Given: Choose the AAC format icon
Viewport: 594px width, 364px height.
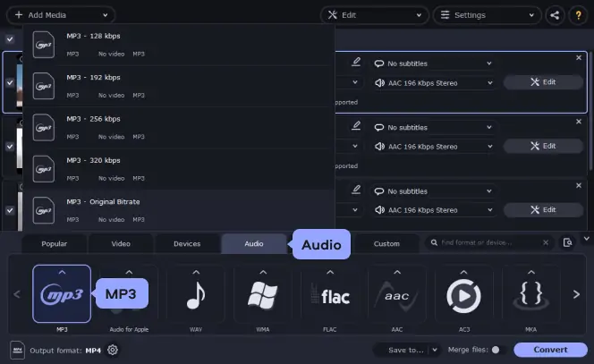Looking at the screenshot, I should coord(397,294).
